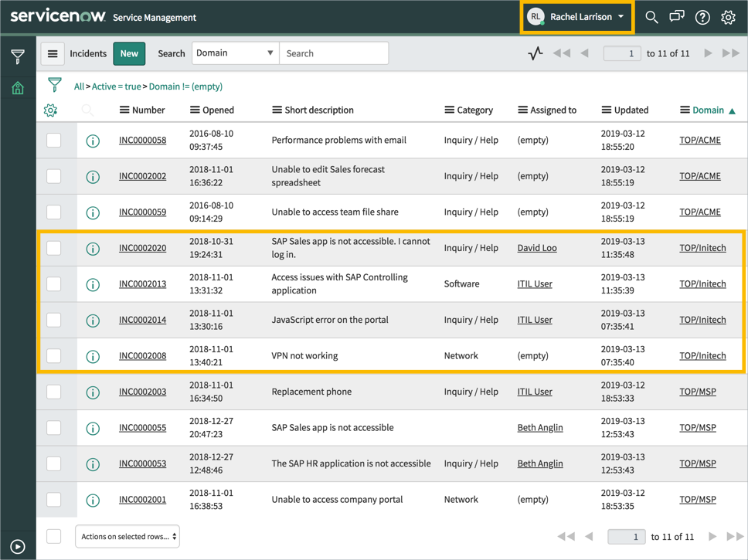The width and height of the screenshot is (748, 560).
Task: Open the Actions on selected rows dropdown
Action: [127, 536]
